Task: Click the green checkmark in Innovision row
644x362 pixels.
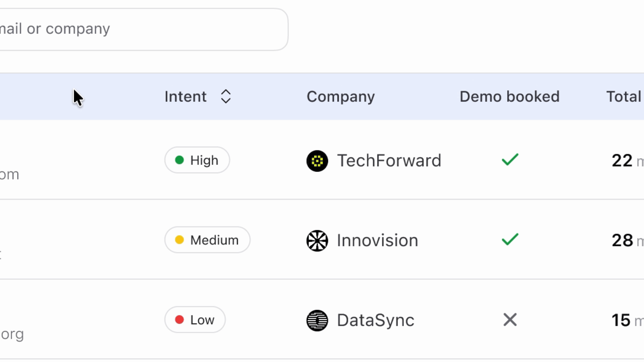Action: pos(510,240)
